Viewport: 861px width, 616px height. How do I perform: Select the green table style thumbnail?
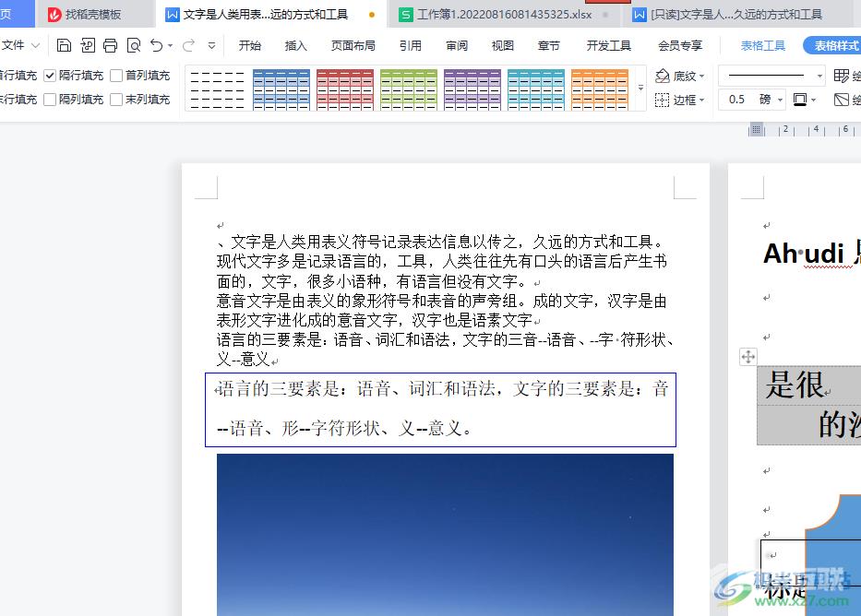(x=409, y=89)
